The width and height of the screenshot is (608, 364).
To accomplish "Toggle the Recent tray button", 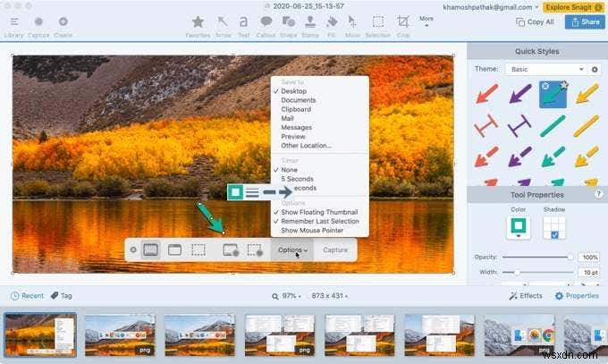I will (27, 296).
